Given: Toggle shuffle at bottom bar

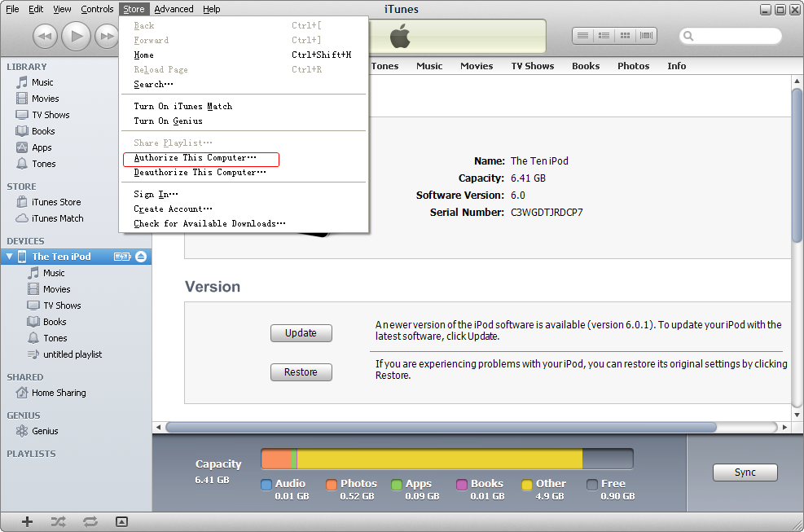Looking at the screenshot, I should click(x=58, y=521).
